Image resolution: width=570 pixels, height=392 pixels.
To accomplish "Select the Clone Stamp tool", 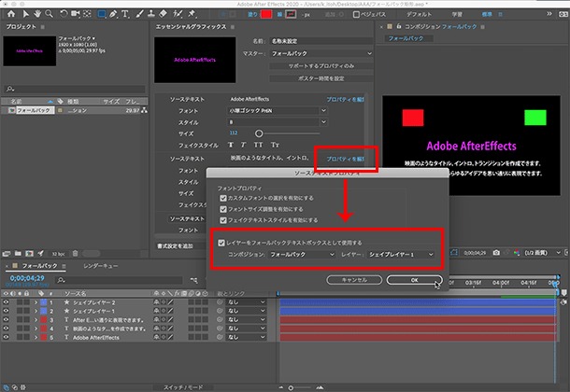I will [151, 14].
